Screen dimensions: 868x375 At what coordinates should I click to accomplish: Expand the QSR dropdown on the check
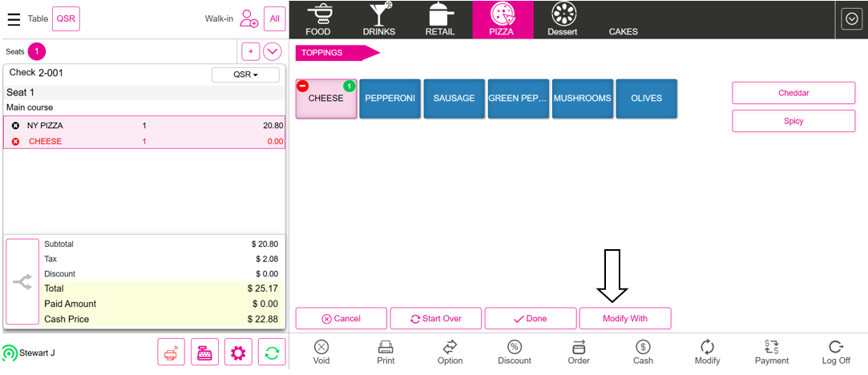tap(245, 75)
